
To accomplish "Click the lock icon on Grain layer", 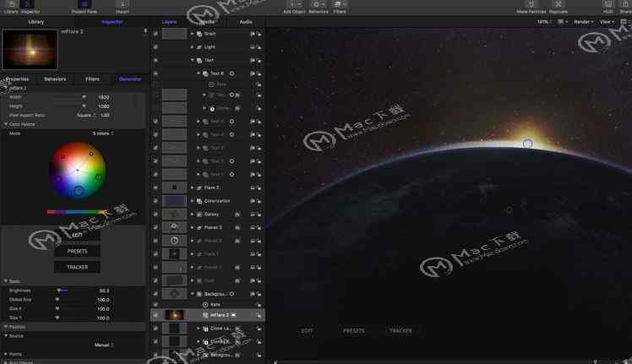I will (259, 34).
